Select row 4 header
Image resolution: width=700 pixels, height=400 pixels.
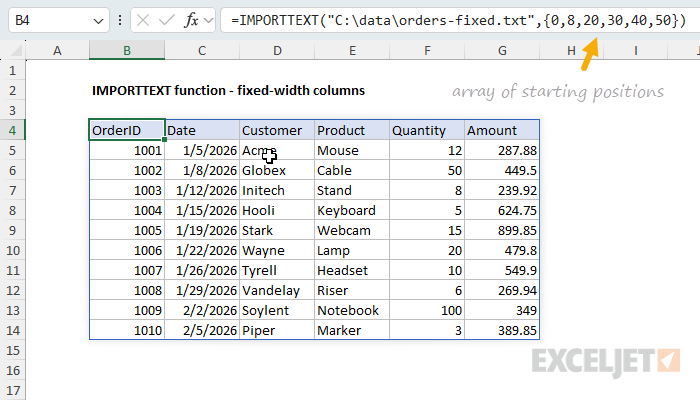[12, 130]
